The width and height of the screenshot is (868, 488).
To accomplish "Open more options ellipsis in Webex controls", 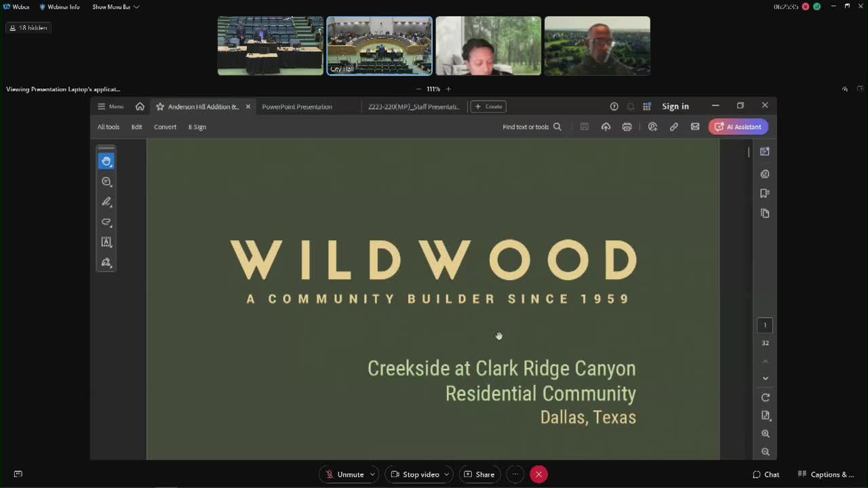I will click(515, 474).
